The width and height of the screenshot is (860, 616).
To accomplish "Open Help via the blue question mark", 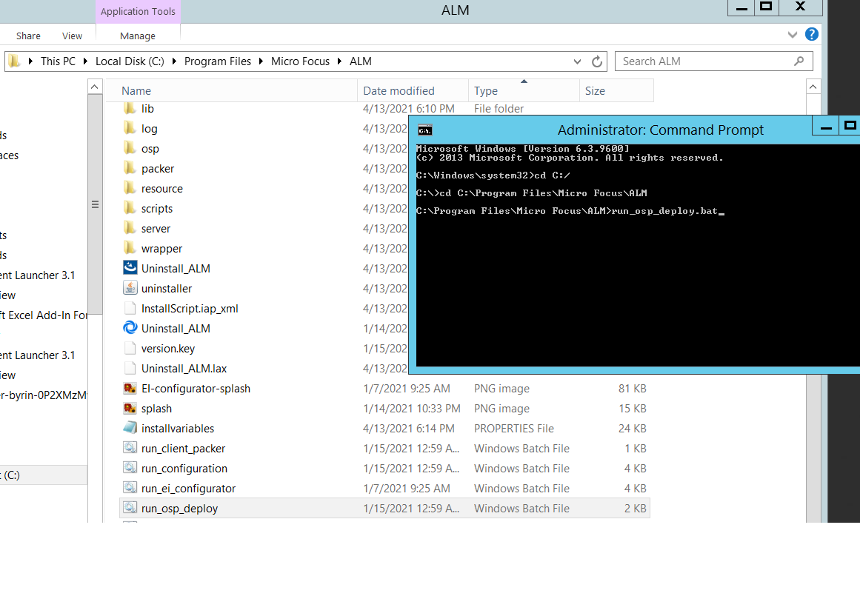I will click(x=812, y=34).
